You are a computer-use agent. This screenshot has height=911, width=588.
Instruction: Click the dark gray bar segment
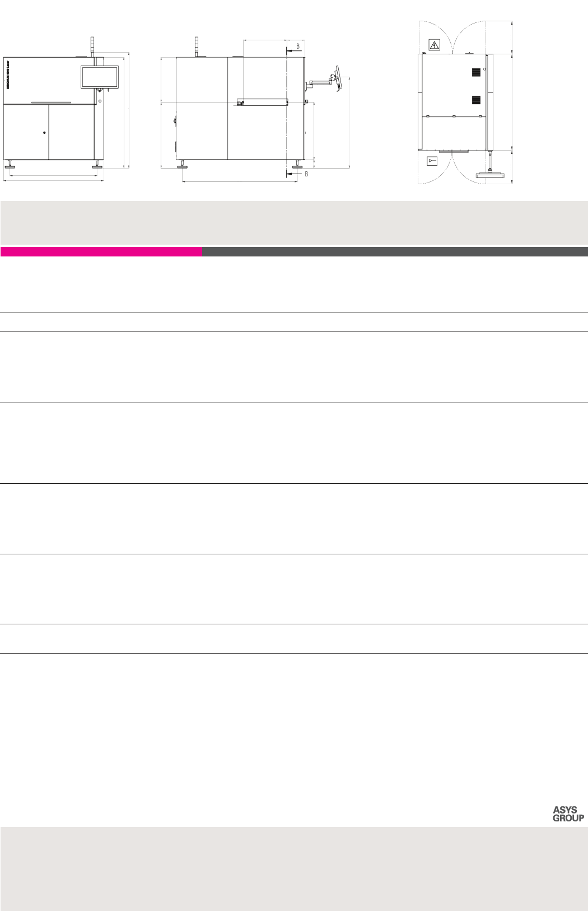pyautogui.click(x=395, y=252)
